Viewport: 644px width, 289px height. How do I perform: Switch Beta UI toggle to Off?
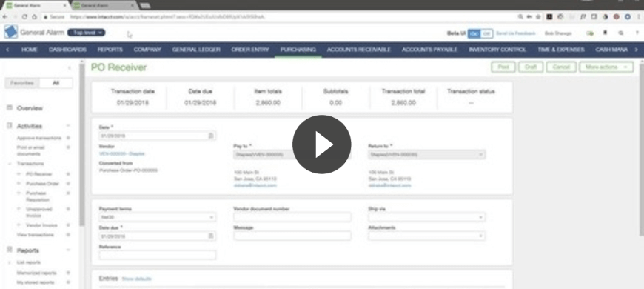click(486, 33)
